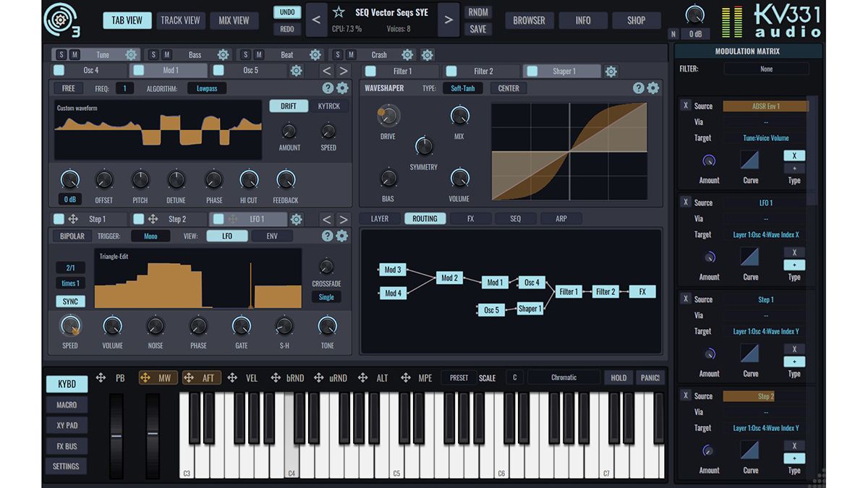Click the favorite star icon in preset header

[340, 12]
